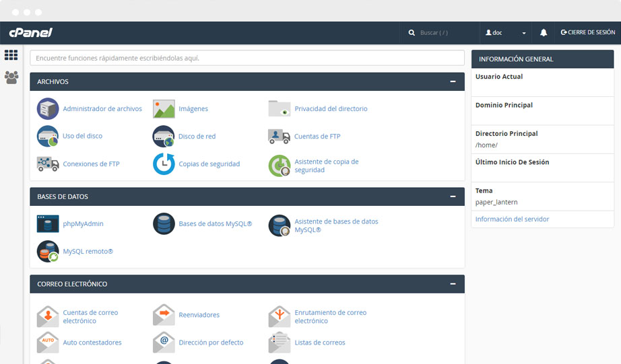The image size is (621, 364).
Task: Click the user manager people icon
Action: point(11,77)
